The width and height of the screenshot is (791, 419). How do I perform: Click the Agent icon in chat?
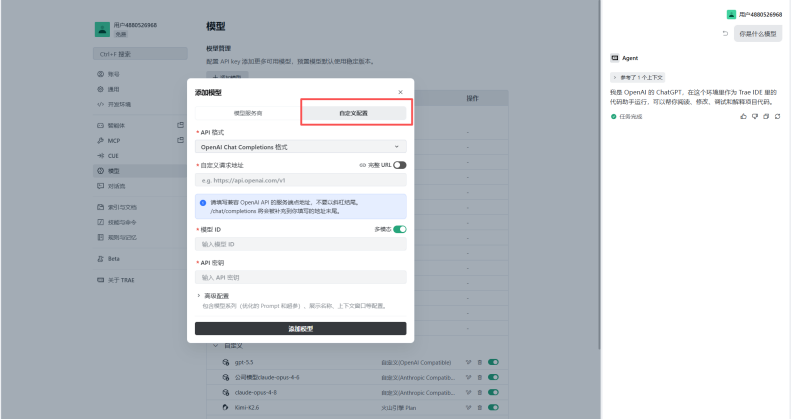click(x=614, y=58)
